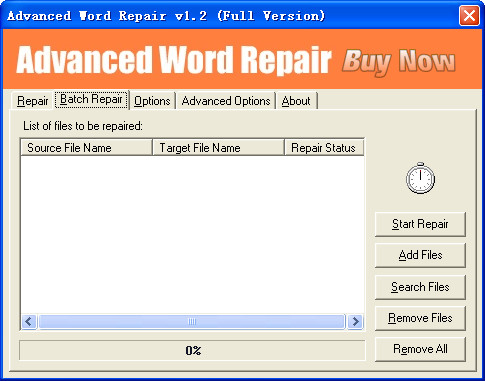This screenshot has width=485, height=381.
Task: Go to the About tab
Action: click(296, 101)
